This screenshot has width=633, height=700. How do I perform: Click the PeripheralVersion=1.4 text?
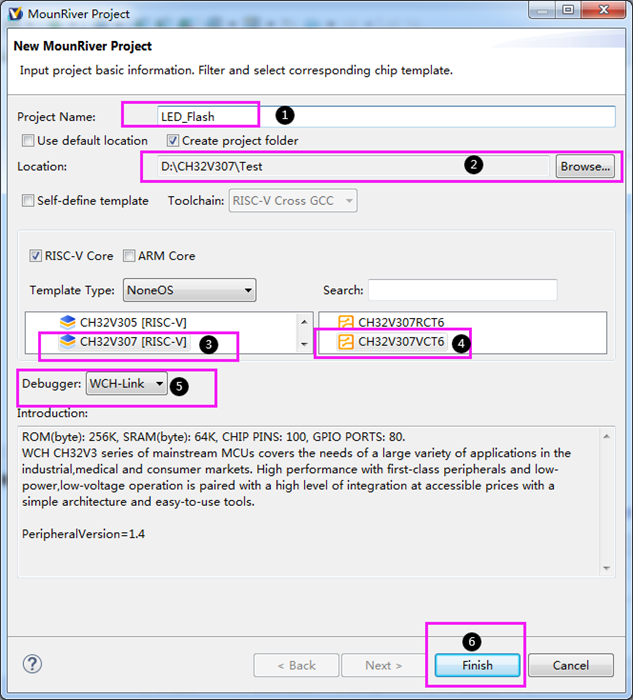(x=83, y=534)
